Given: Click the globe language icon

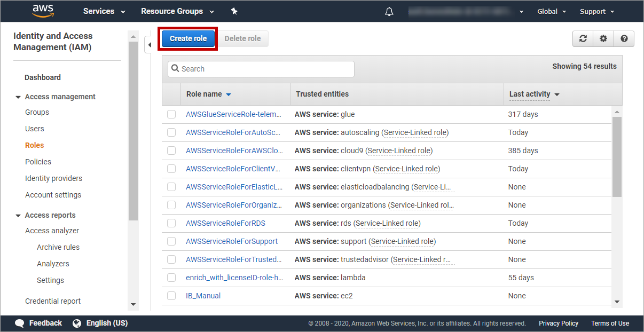Looking at the screenshot, I should click(77, 323).
